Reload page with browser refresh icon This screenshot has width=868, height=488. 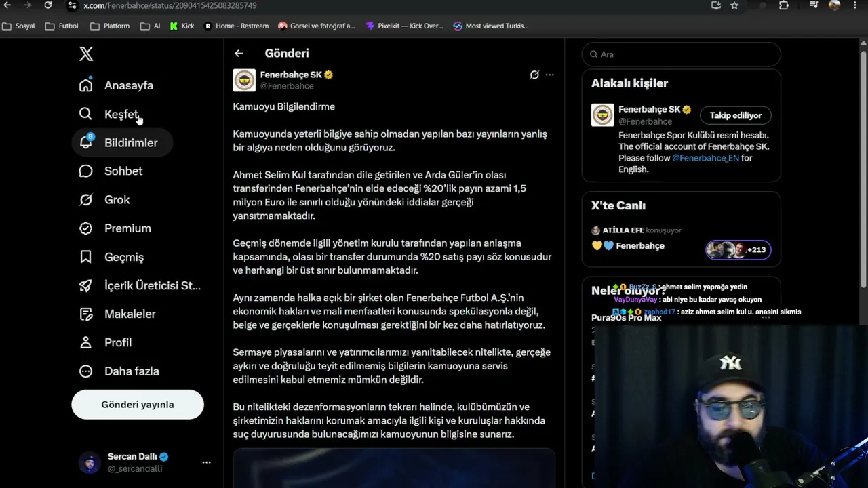point(47,5)
